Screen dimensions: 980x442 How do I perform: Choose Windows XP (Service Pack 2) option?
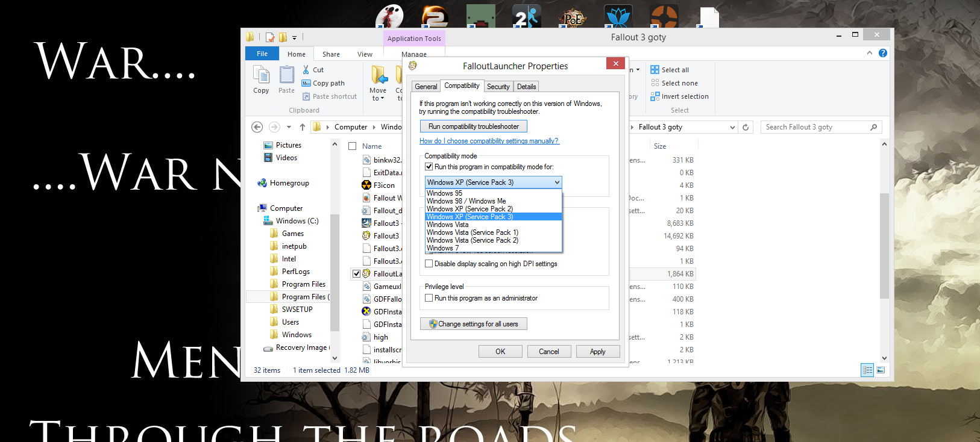click(494, 209)
